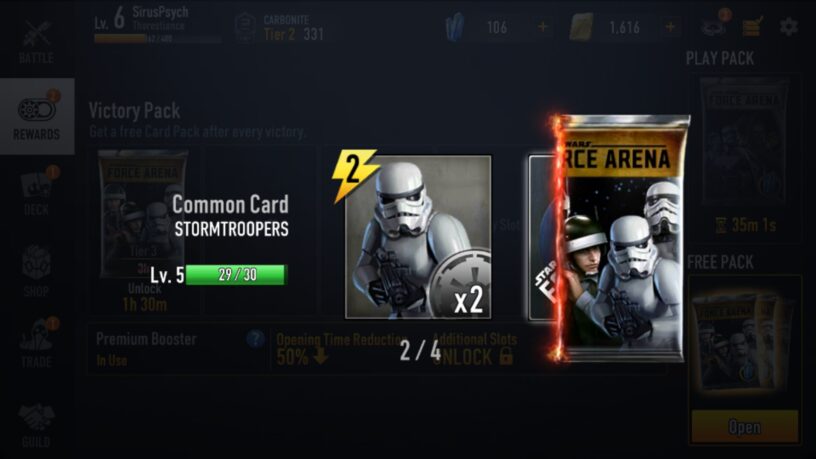Tap the Stormtroopers common card
The image size is (816, 459).
click(x=418, y=237)
